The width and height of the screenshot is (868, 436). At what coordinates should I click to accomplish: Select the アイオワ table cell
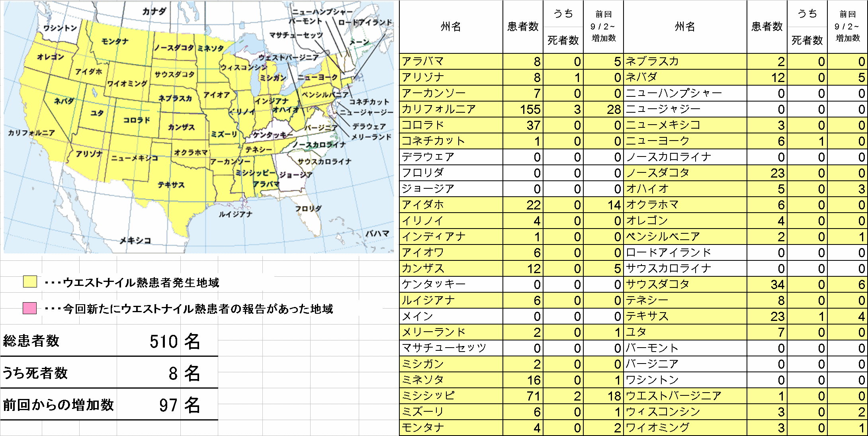click(x=451, y=252)
